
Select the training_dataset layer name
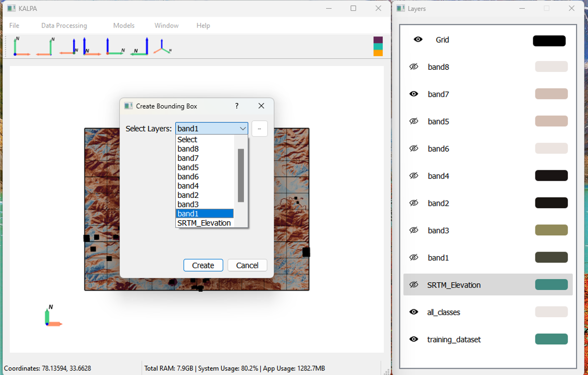coord(454,340)
